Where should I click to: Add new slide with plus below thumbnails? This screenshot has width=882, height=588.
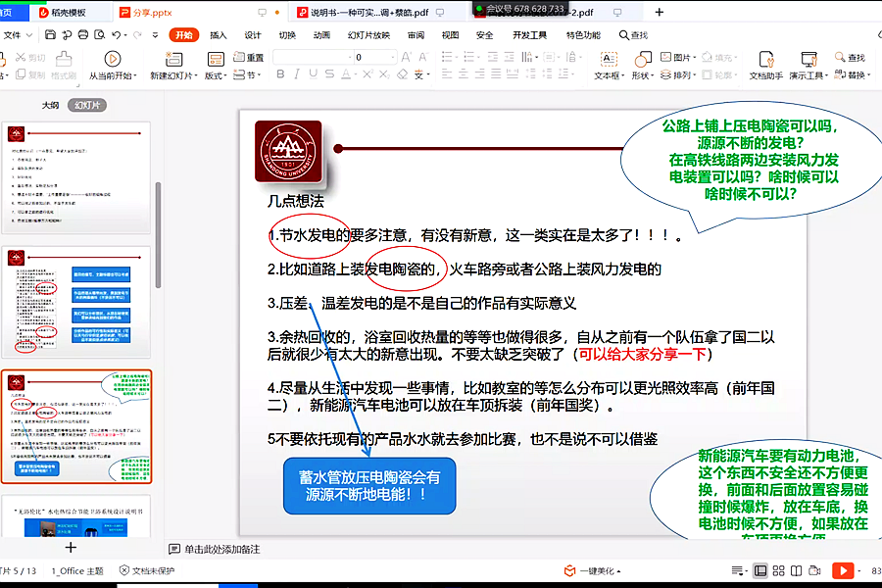71,547
